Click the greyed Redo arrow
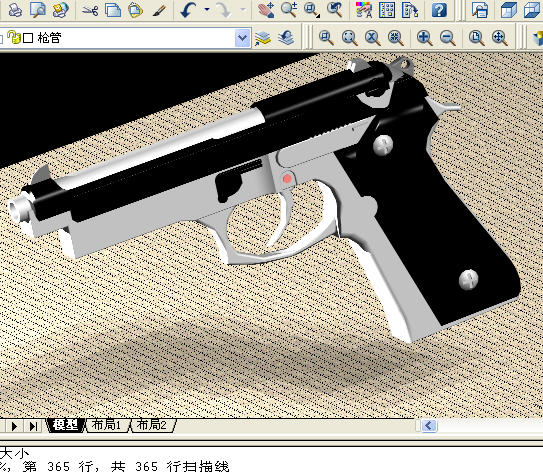The width and height of the screenshot is (543, 472). (x=223, y=10)
